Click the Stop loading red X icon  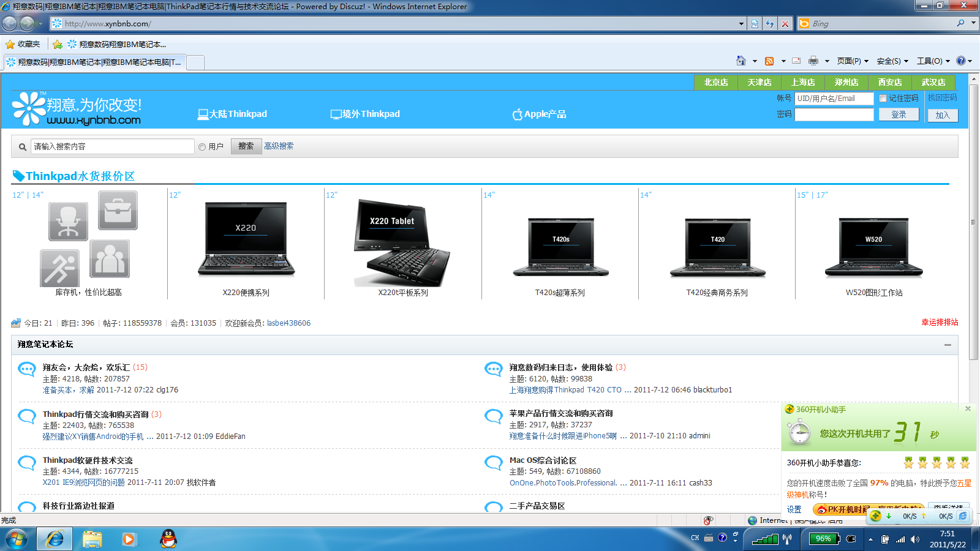[785, 24]
